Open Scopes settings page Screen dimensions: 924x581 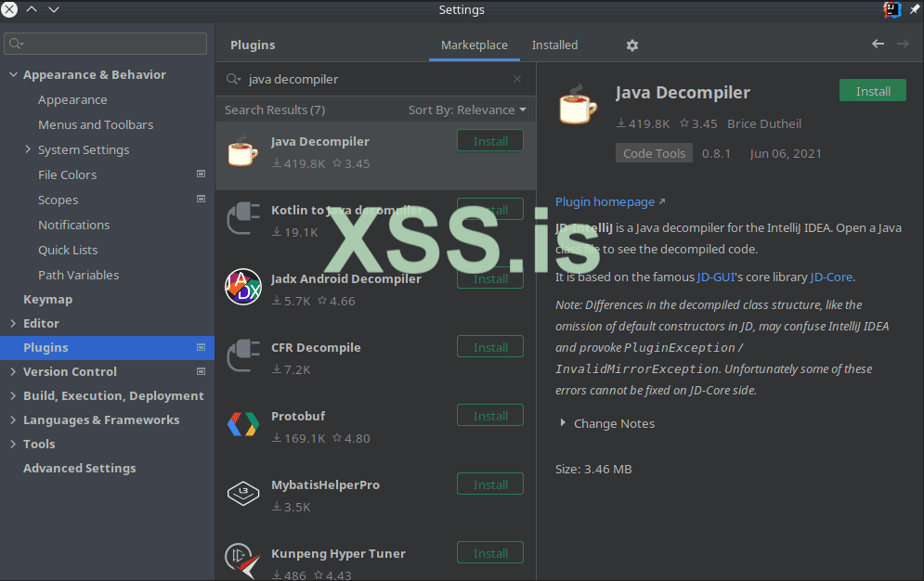(58, 200)
